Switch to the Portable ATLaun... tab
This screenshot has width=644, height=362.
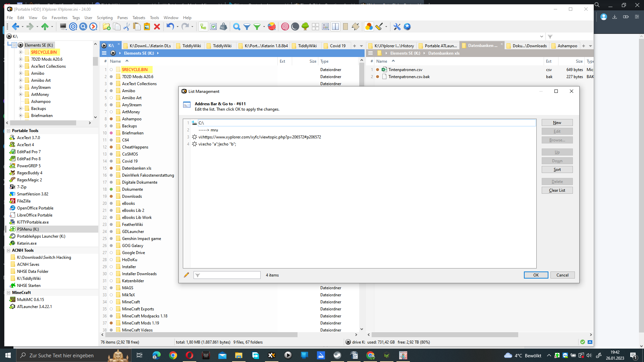438,46
